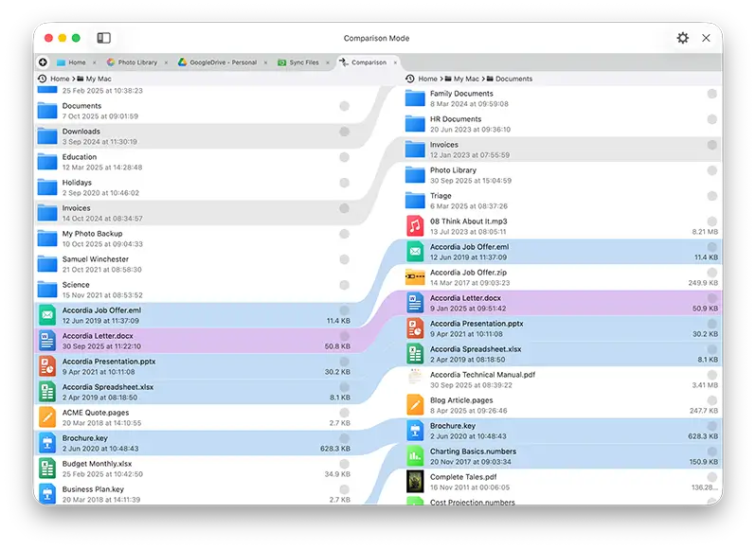Screen dimensions: 756x549
Task: Click the Complete Tales.pdf cover thumbnail
Action: [x=415, y=482]
